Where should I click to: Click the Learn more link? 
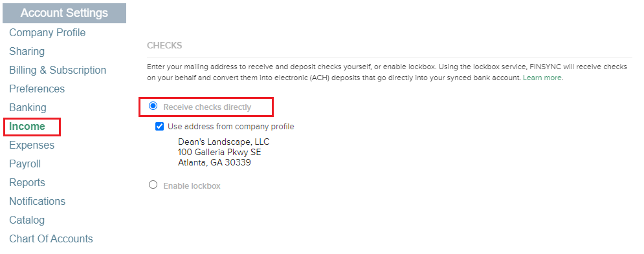coord(542,78)
